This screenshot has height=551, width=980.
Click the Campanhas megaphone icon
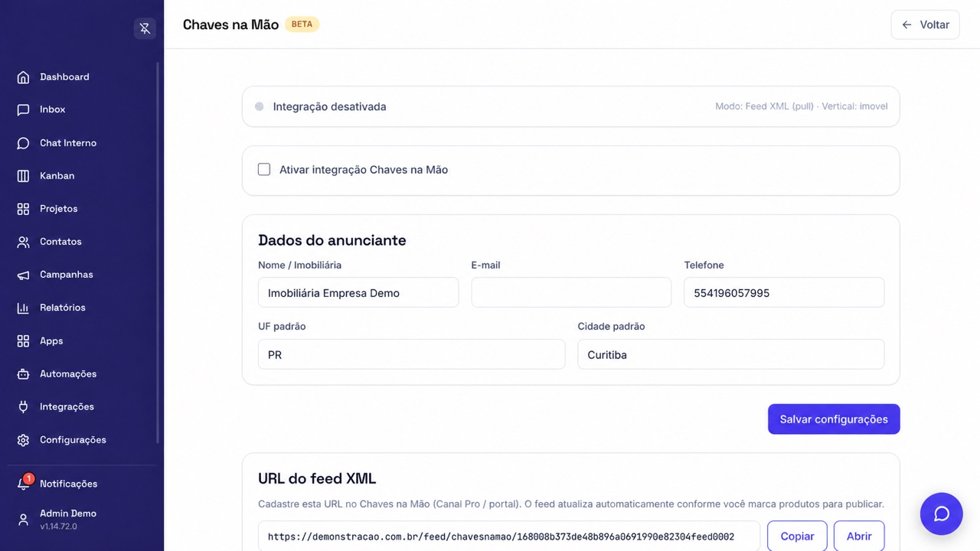pos(23,275)
